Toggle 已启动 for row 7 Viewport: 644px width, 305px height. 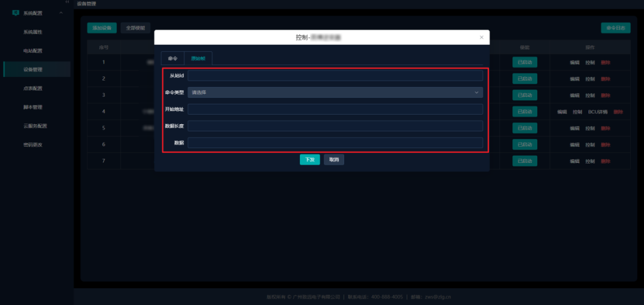point(525,161)
